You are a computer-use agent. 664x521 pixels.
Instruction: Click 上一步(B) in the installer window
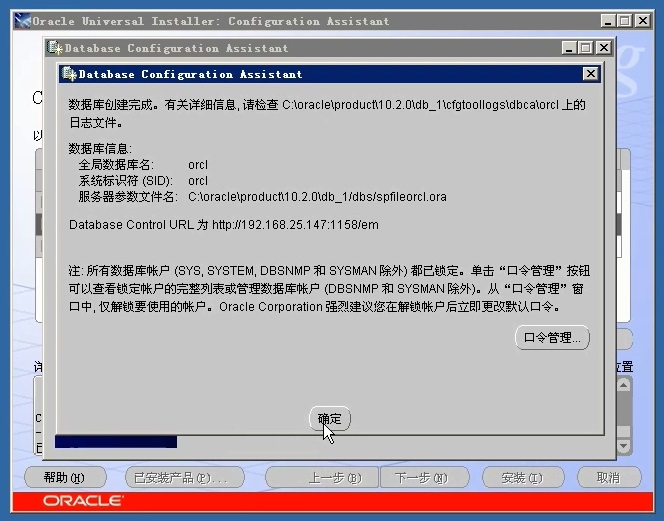pos(322,478)
